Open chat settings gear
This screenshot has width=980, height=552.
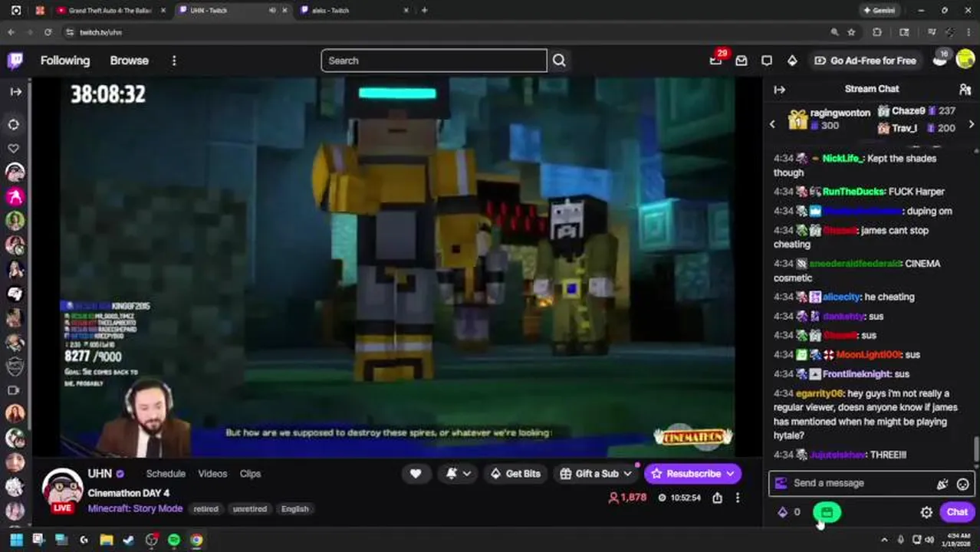926,512
